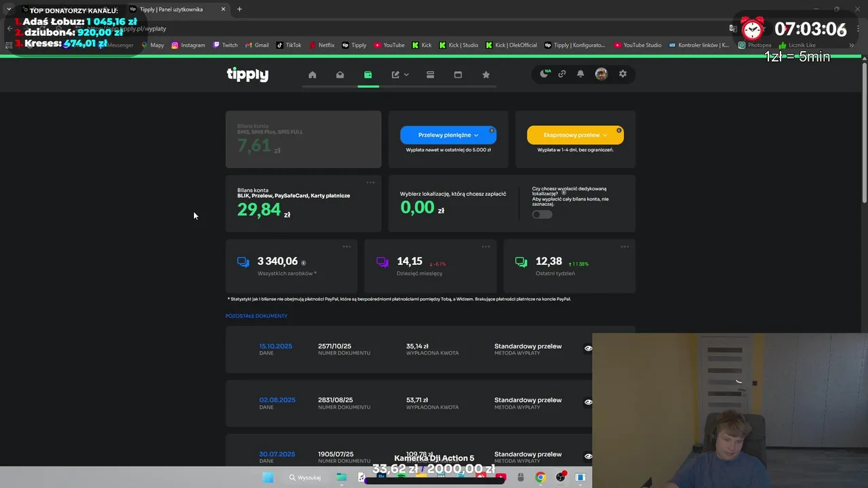Screen dimensions: 868x488
Task: Open the star favorites icon in navbar
Action: [486, 75]
